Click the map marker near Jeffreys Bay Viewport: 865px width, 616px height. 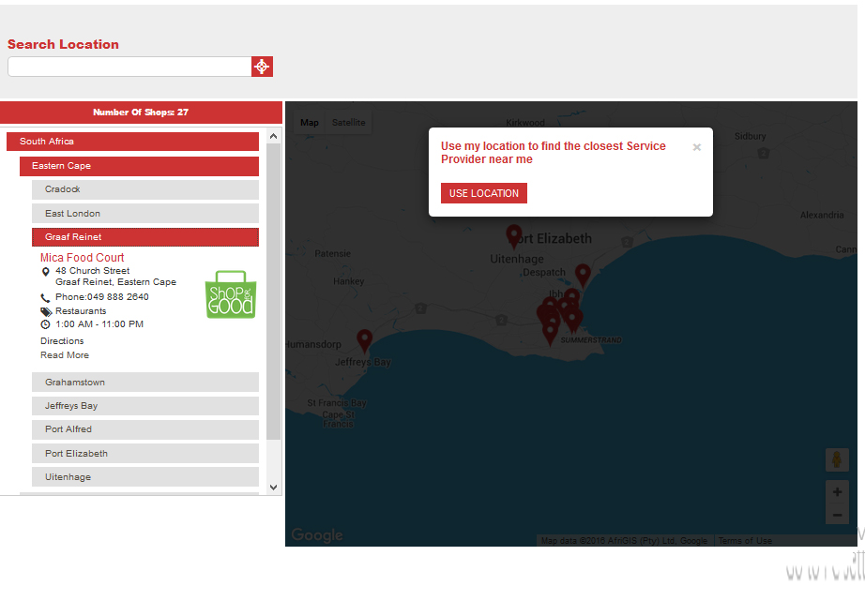pyautogui.click(x=364, y=340)
